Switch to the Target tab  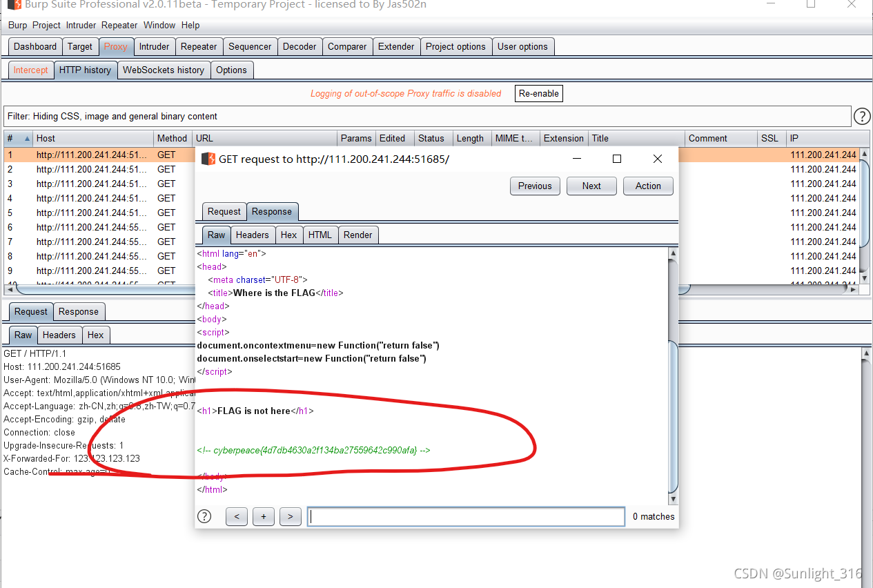tap(80, 46)
